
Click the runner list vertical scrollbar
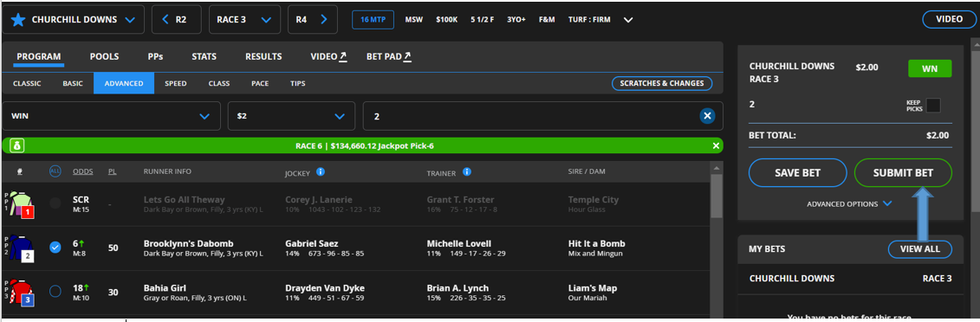717,196
